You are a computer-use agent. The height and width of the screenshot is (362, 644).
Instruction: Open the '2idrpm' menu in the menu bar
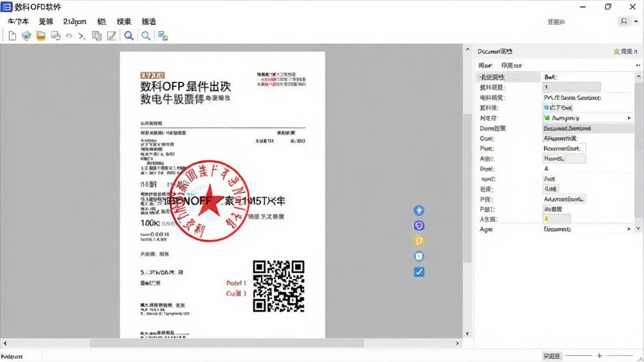pyautogui.click(x=75, y=22)
